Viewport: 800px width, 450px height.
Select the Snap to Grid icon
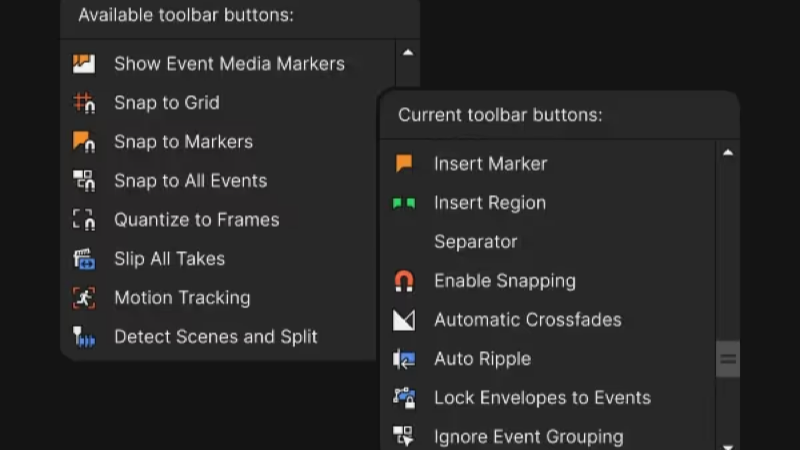pos(84,103)
